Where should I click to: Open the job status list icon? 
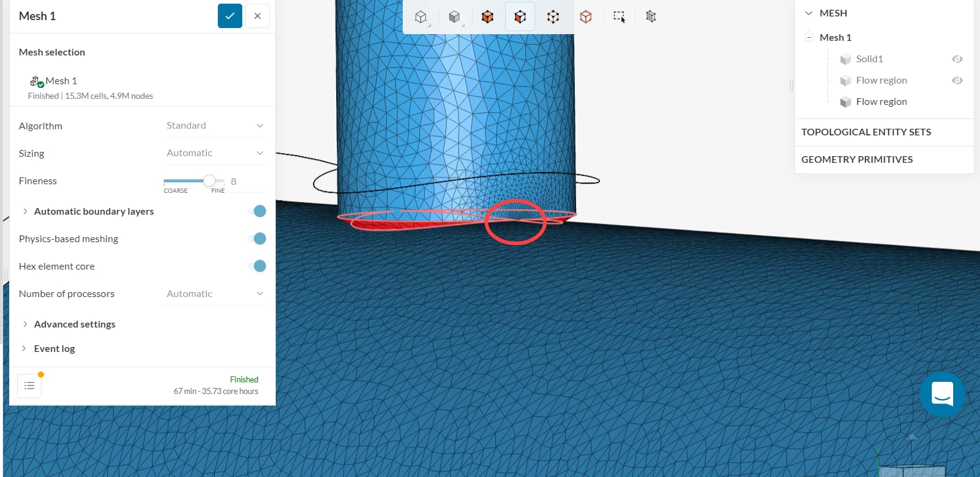[29, 386]
